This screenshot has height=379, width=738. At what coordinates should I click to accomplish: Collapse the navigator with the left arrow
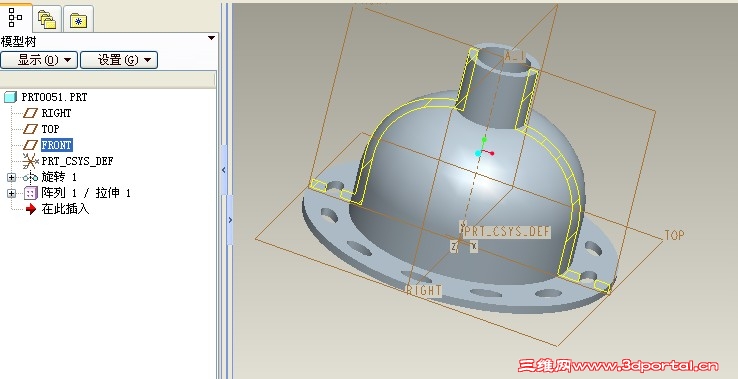click(224, 170)
